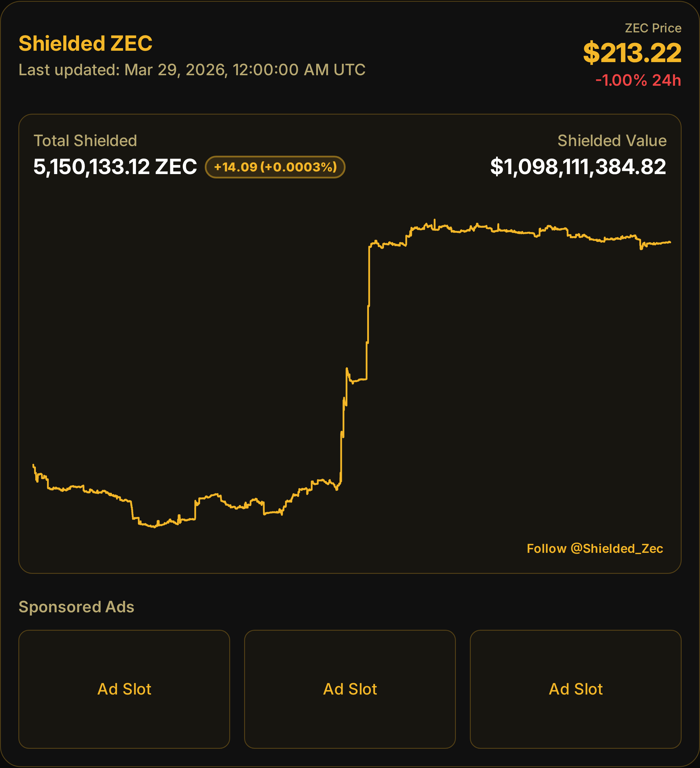This screenshot has height=768, width=700.
Task: Click the lowest dip of the chart line
Action: 154,527
